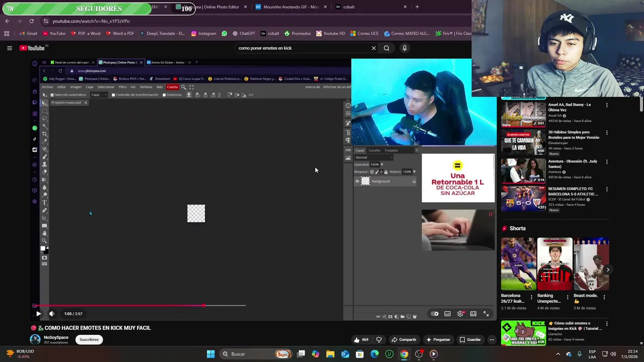Viewport: 644px width, 362px height.
Task: Select the Magic Wand tool in Photopea
Action: (x=44, y=126)
